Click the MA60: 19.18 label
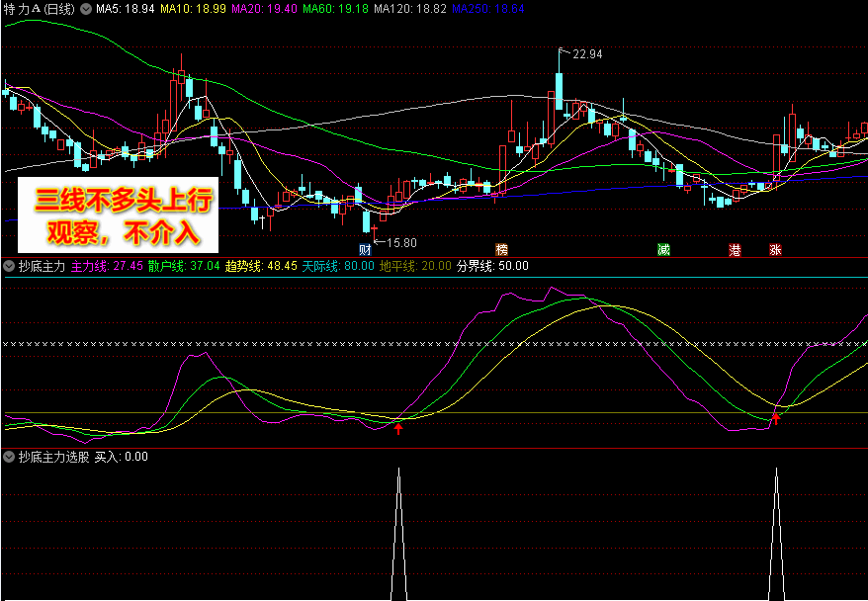This screenshot has width=868, height=601. pyautogui.click(x=335, y=9)
